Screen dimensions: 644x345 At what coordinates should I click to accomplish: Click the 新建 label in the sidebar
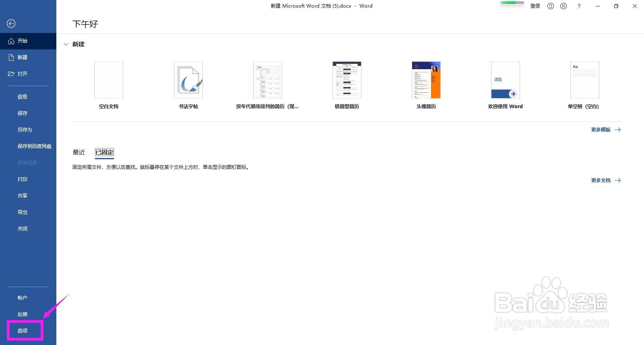point(23,57)
